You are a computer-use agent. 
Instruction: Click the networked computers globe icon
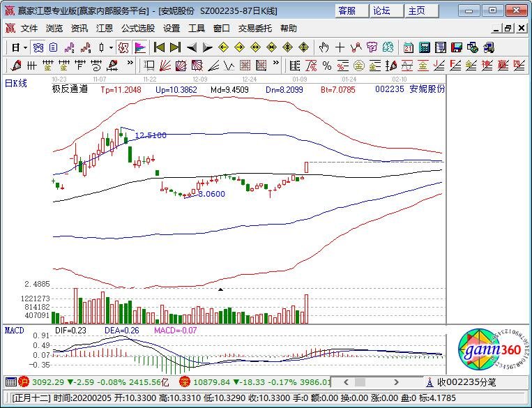click(x=472, y=47)
